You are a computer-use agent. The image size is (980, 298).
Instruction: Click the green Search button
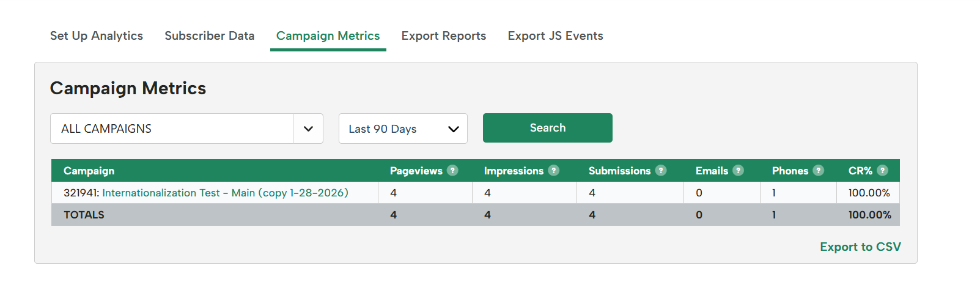click(547, 128)
